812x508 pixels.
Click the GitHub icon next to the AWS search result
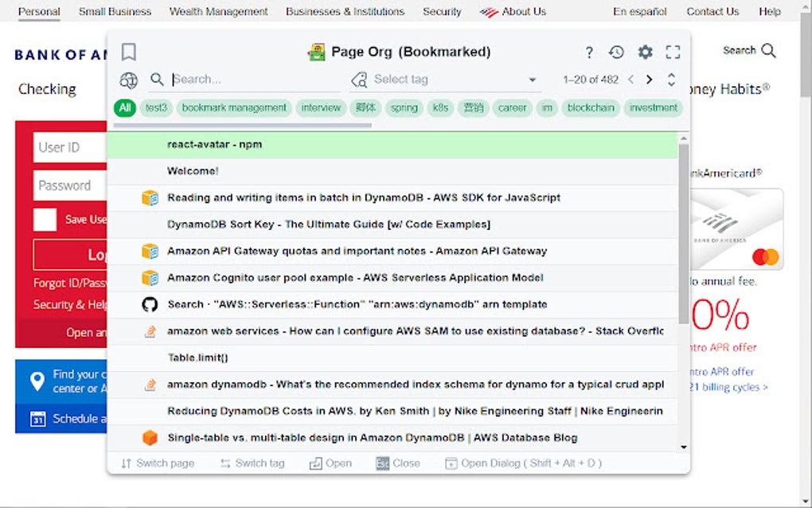point(150,303)
